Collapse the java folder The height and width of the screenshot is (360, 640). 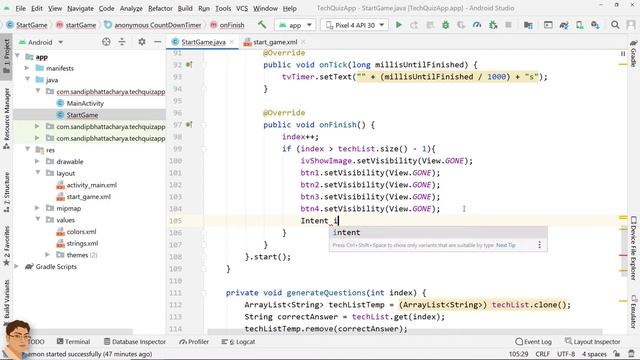27,79
